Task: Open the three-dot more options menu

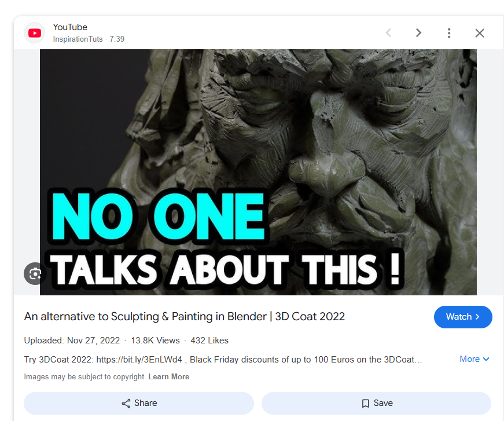Action: (x=449, y=33)
